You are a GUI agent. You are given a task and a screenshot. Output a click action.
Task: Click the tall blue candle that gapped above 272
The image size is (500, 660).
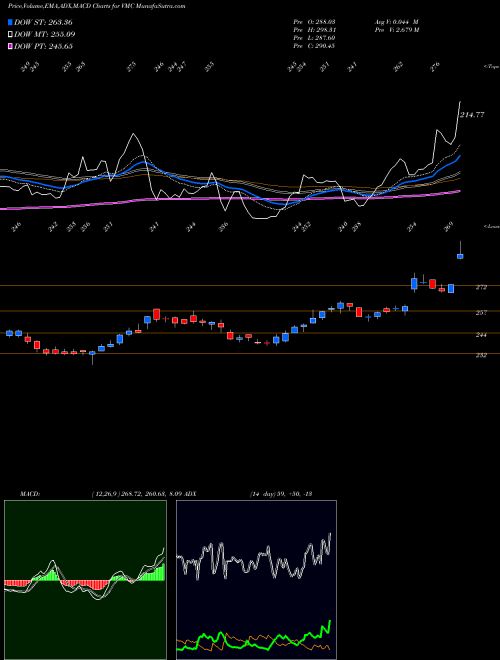414,283
